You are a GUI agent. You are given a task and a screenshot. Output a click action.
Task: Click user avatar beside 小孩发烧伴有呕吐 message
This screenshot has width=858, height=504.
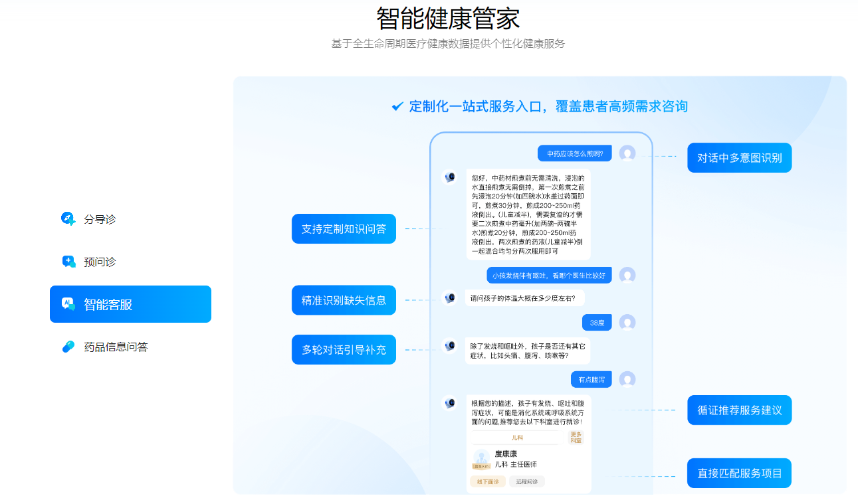pos(627,275)
